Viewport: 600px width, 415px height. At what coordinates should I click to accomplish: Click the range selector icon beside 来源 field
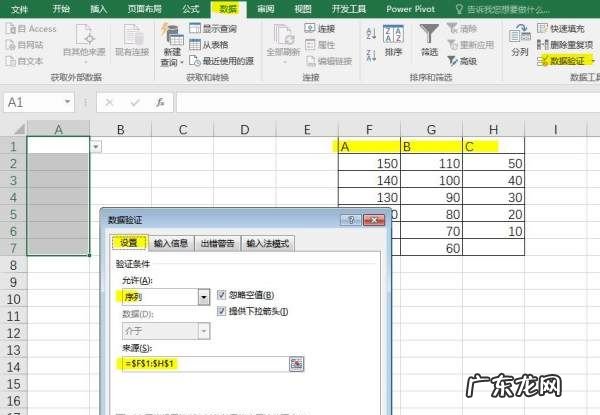click(x=296, y=365)
